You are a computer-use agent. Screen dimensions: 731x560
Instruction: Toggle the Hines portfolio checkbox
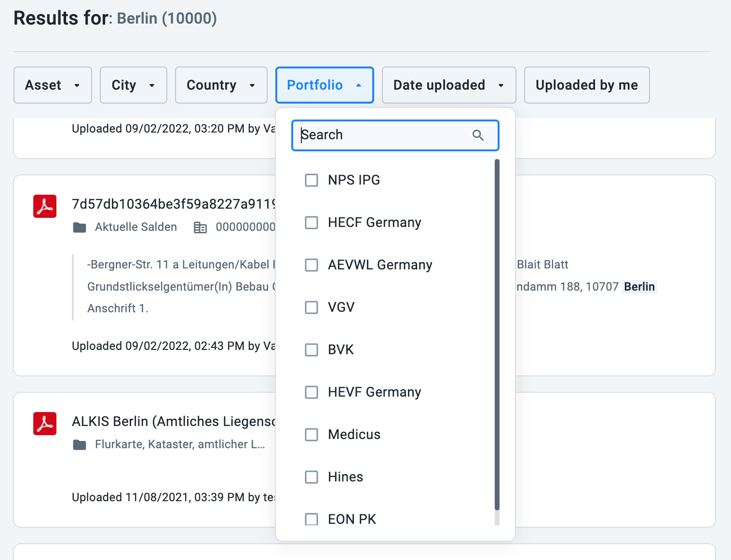click(311, 477)
